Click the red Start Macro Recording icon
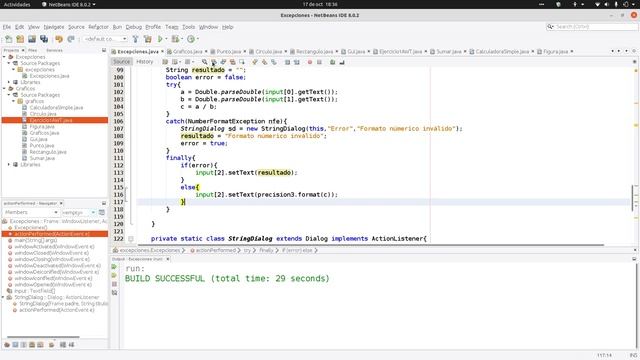The width and height of the screenshot is (640, 360). (310, 62)
